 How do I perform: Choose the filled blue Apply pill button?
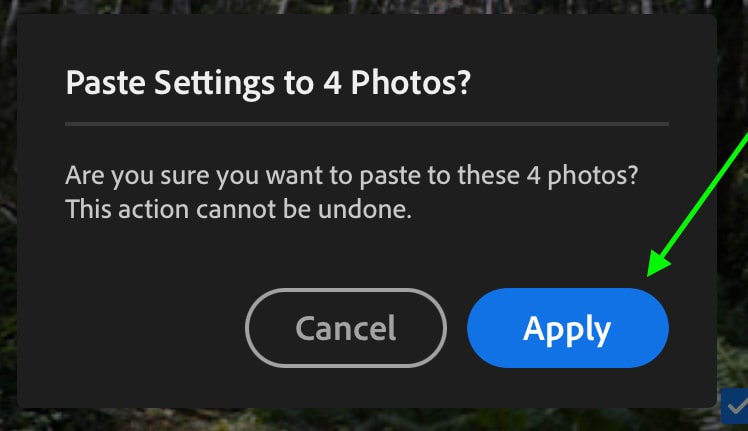[x=568, y=328]
